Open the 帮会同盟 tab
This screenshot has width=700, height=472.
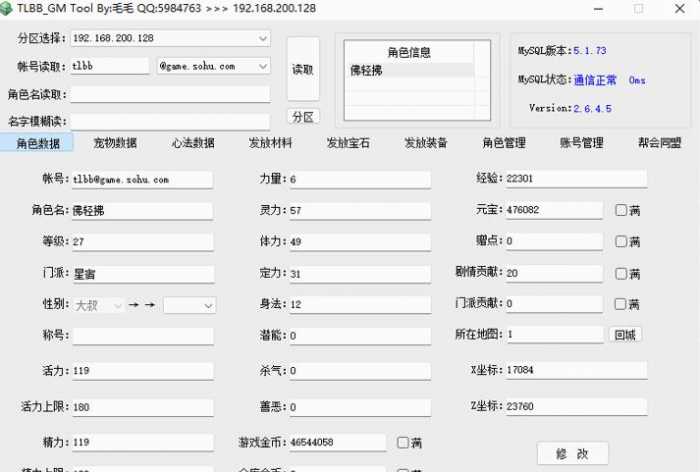coord(659,143)
